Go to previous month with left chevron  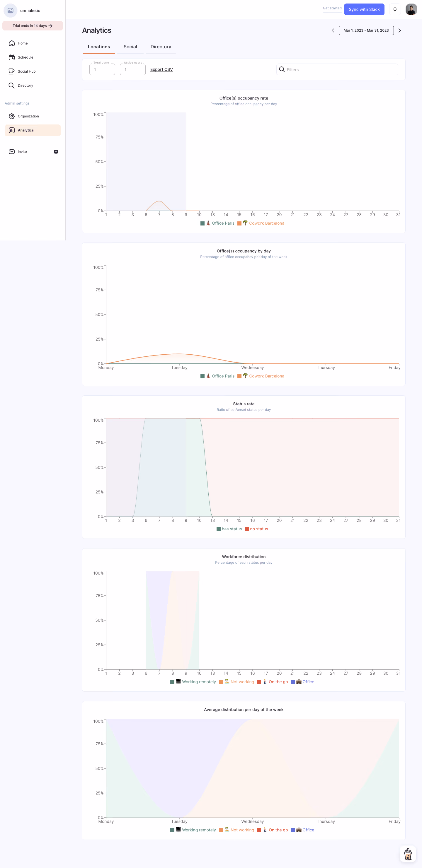(333, 30)
